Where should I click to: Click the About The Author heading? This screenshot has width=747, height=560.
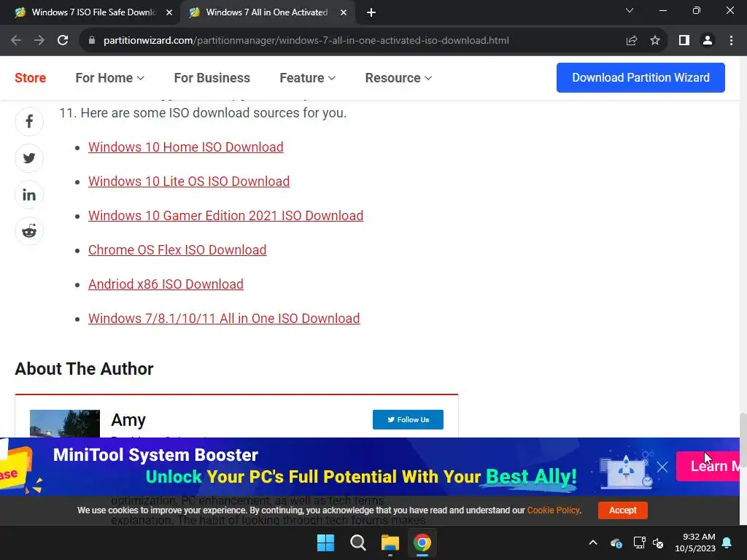click(x=85, y=369)
